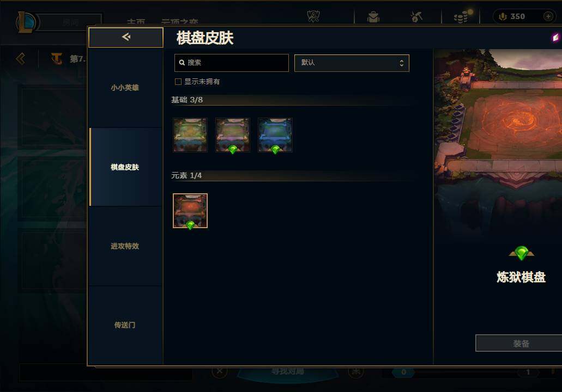Viewport: 562px width, 392px height.
Task: Click the back arrow in the sidebar header
Action: tap(126, 37)
